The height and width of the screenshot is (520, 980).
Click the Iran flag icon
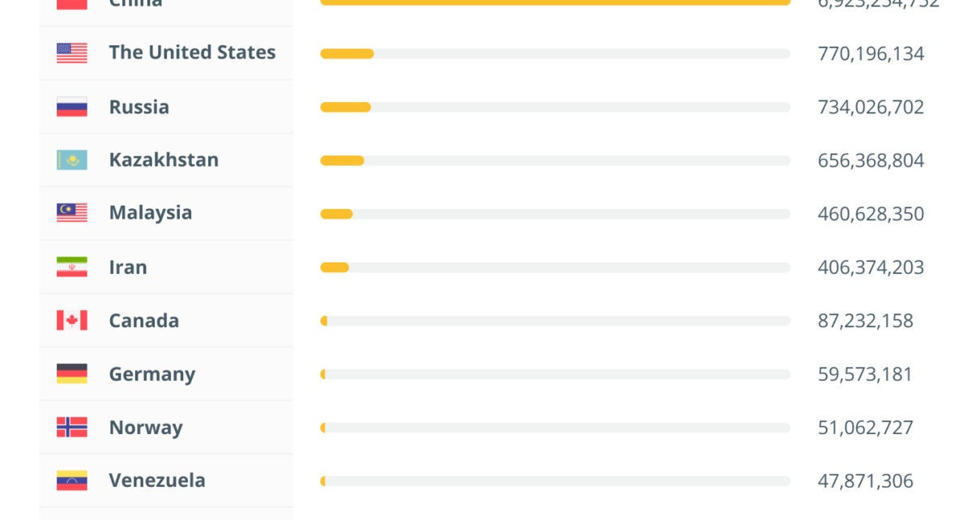click(x=72, y=267)
